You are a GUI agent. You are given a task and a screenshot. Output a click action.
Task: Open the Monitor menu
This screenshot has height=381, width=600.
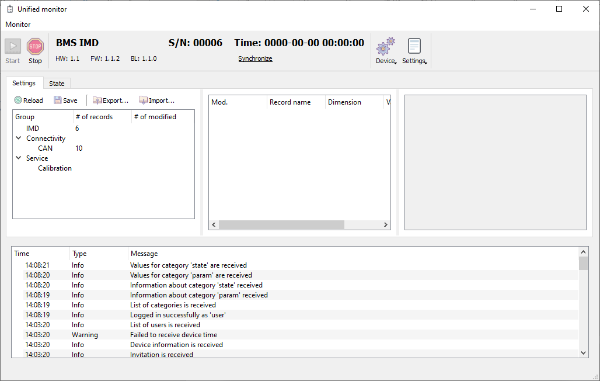pyautogui.click(x=18, y=24)
